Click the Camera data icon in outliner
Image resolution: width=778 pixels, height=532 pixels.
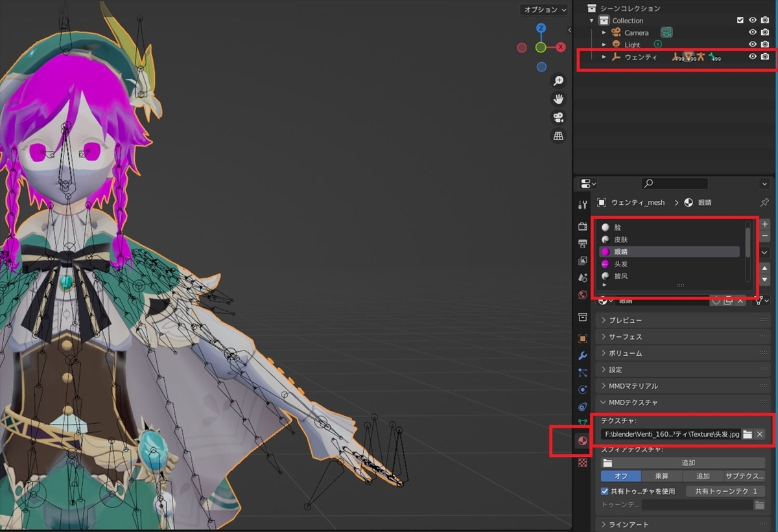click(x=666, y=32)
